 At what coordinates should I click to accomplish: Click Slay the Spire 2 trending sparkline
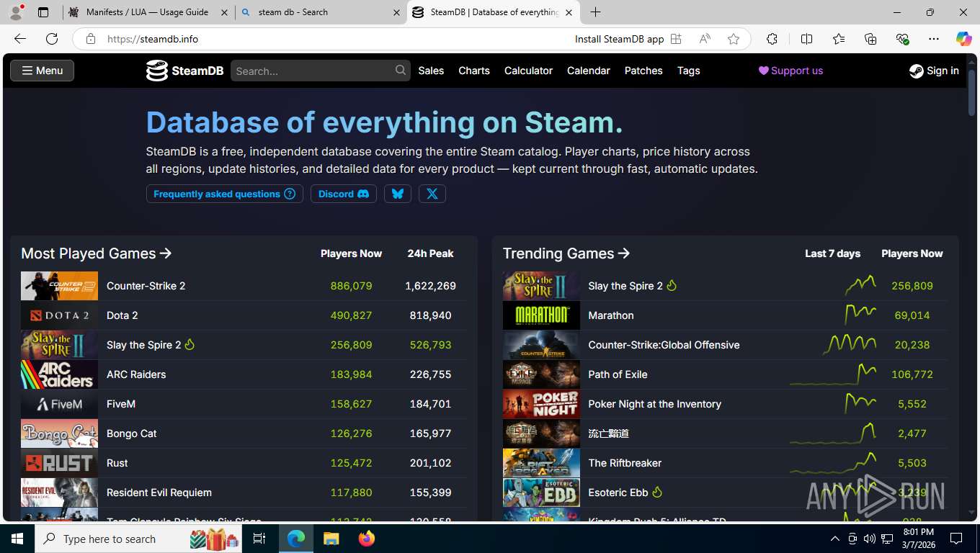(860, 285)
